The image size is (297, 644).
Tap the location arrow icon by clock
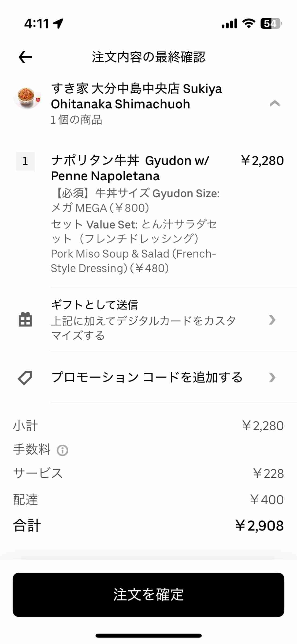tap(58, 23)
